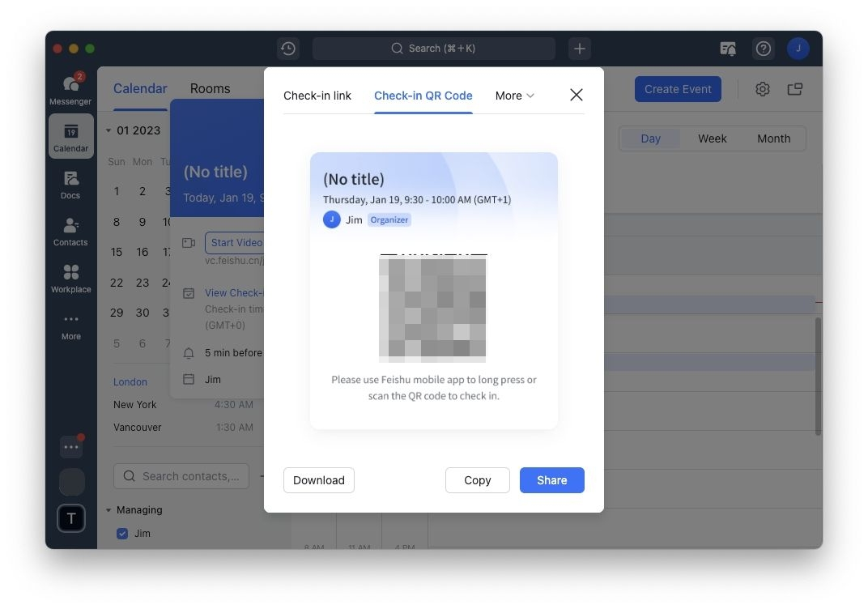Expand the More dropdown in dialog
The image size is (868, 609).
(515, 96)
